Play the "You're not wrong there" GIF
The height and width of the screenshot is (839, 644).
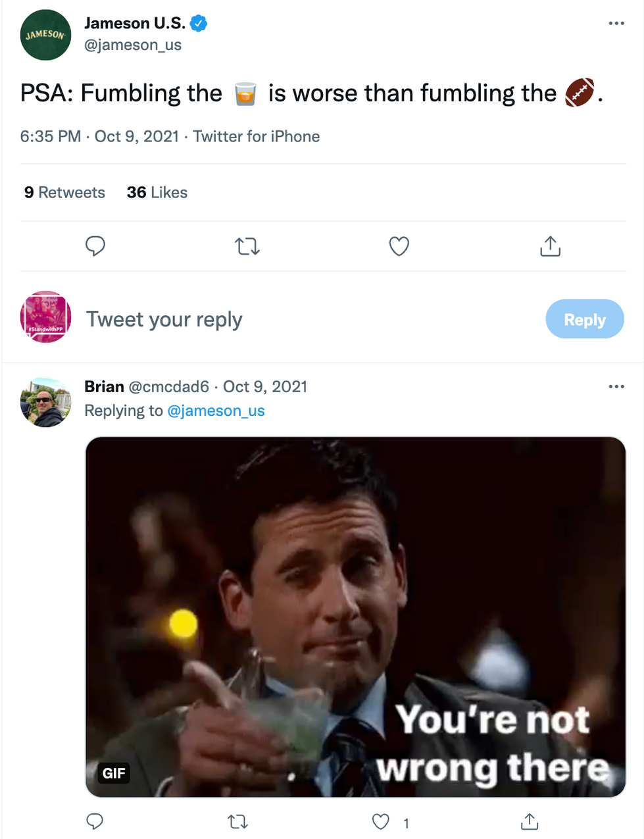pos(355,617)
